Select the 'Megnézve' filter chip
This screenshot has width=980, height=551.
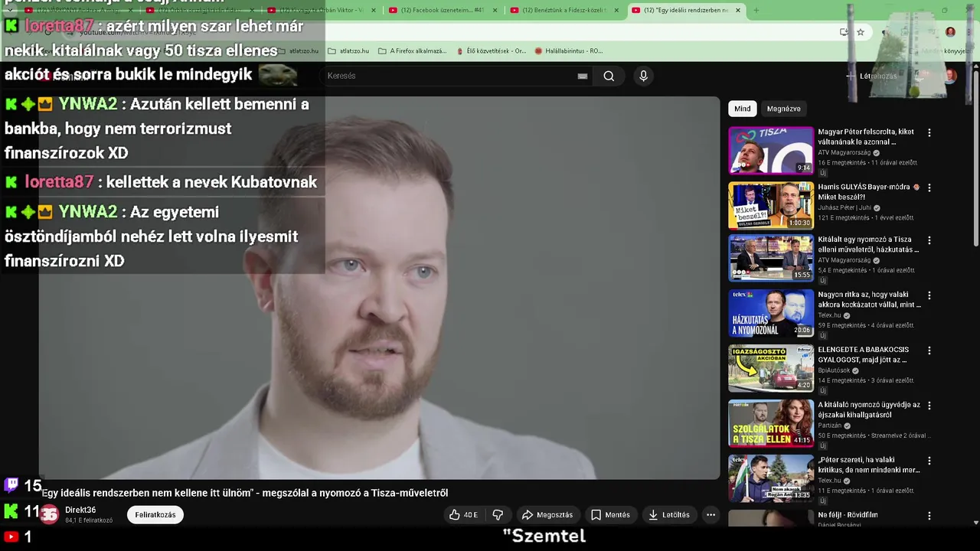tap(783, 109)
